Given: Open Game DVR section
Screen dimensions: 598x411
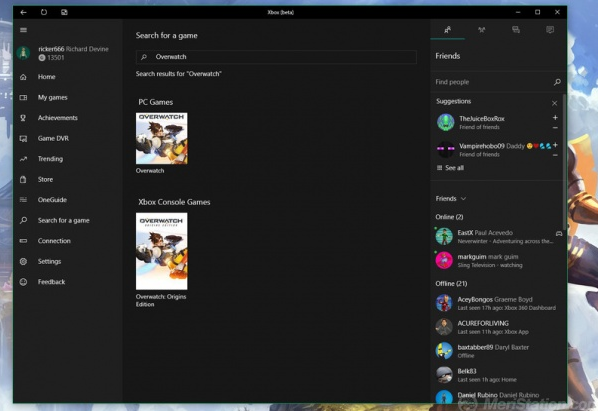Looking at the screenshot, I should tap(53, 138).
